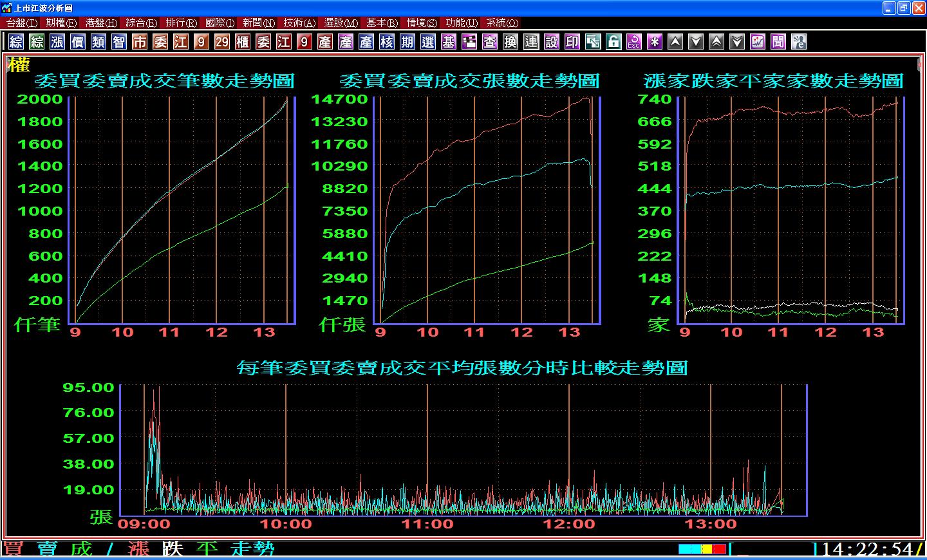Viewport: 927px width, 560px height.
Task: Toggle the padlock toolbar icon
Action: coord(613,42)
